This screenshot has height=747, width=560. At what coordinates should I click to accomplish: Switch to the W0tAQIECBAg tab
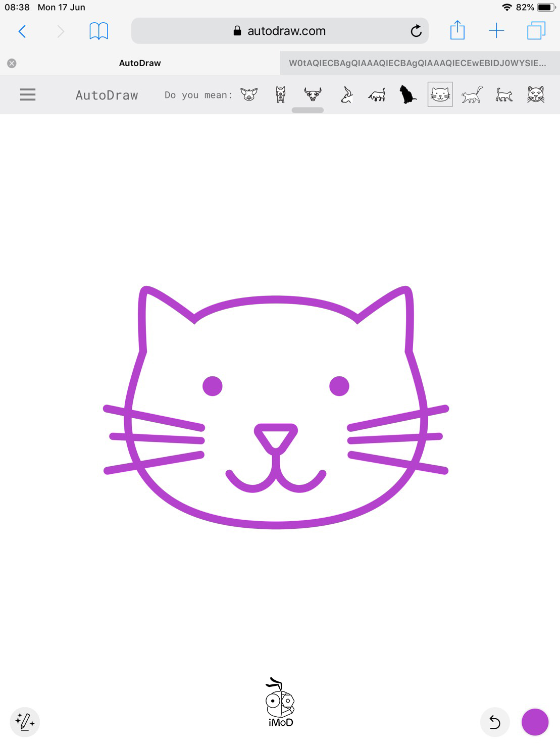(x=417, y=63)
